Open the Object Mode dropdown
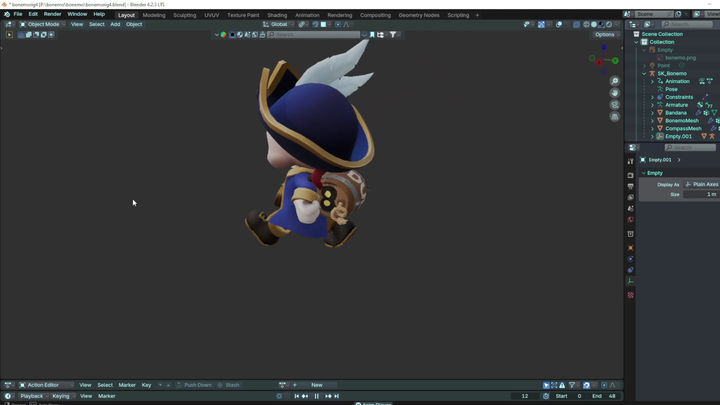 (x=42, y=24)
